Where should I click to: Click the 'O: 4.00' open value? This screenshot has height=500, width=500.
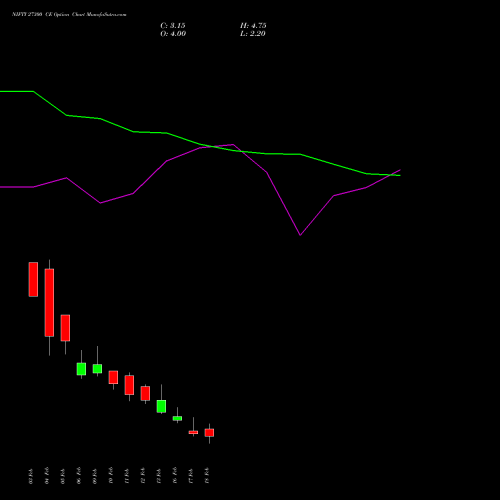coord(173,34)
